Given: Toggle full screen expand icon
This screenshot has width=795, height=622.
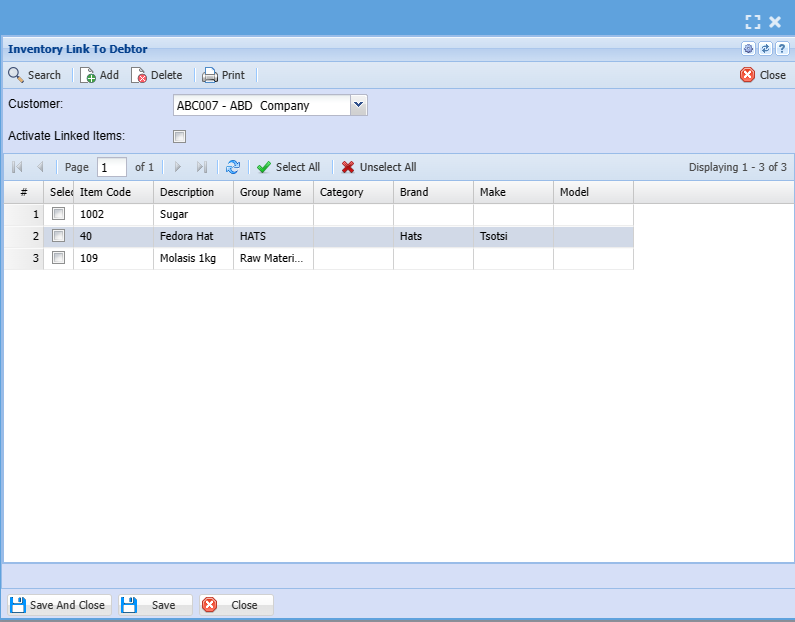Looking at the screenshot, I should point(753,21).
